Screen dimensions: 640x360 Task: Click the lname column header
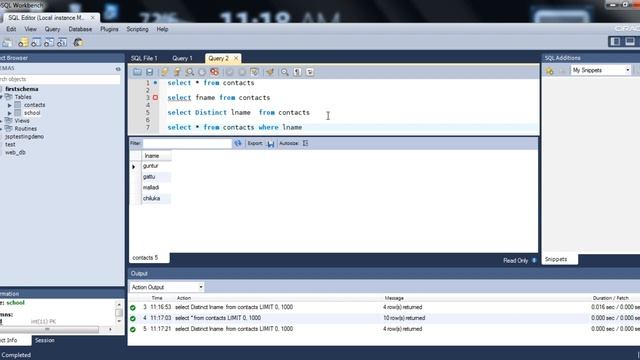[x=156, y=156]
